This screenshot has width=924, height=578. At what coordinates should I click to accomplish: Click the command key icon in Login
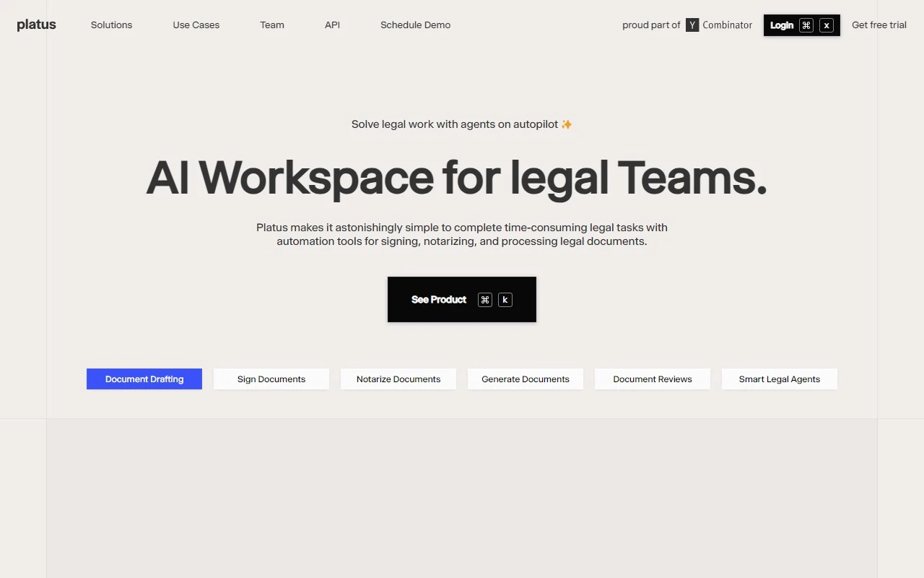click(x=806, y=25)
